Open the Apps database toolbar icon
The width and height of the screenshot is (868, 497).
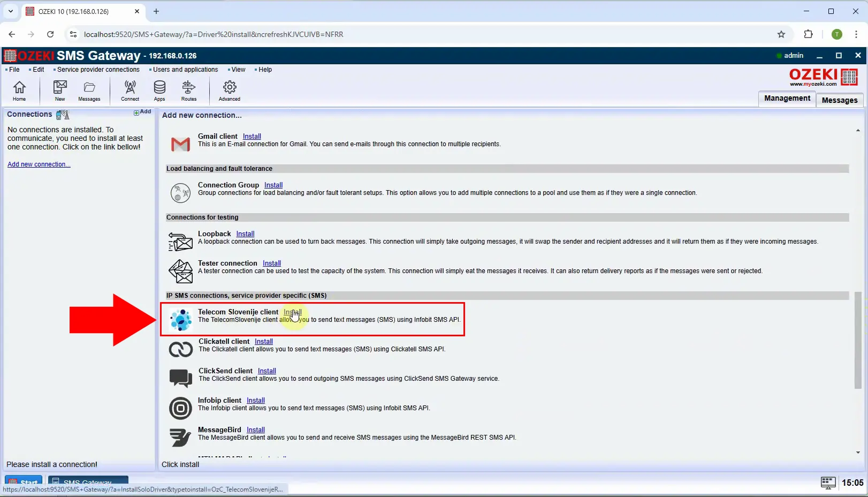(x=159, y=90)
